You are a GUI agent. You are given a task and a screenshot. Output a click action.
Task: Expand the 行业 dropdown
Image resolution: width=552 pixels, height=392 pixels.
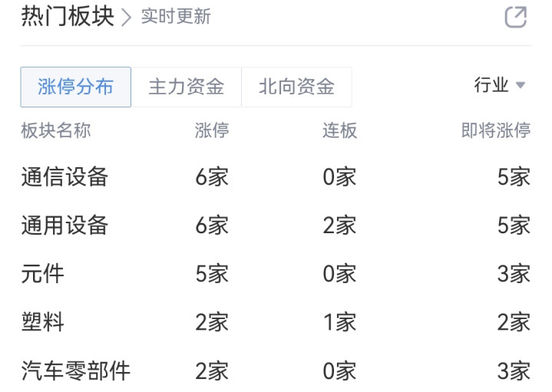[492, 85]
